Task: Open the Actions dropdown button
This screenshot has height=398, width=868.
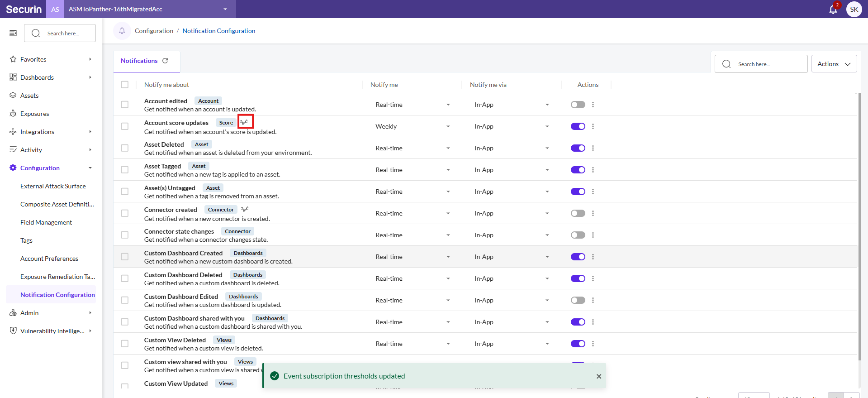Action: [x=834, y=64]
